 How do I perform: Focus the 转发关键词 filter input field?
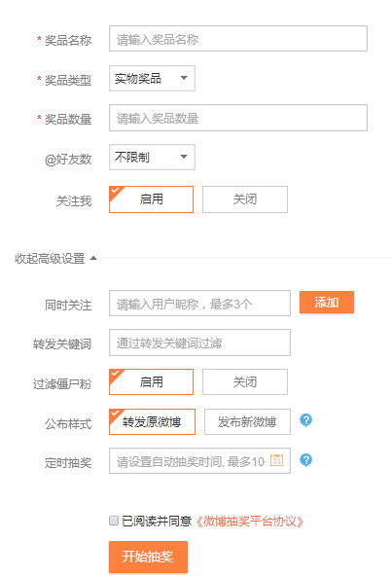[199, 343]
